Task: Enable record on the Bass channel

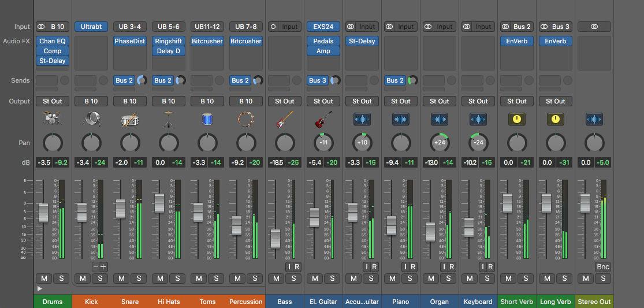Action: [297, 266]
